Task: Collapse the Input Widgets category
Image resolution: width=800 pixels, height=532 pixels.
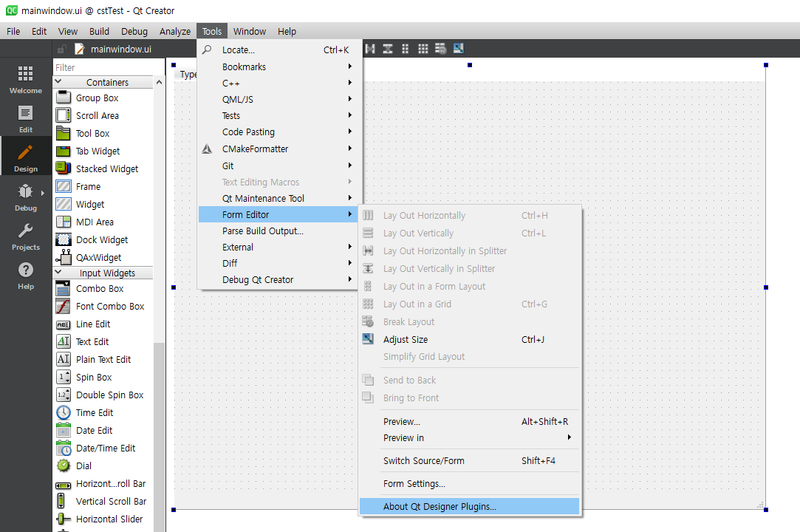Action: tap(58, 273)
